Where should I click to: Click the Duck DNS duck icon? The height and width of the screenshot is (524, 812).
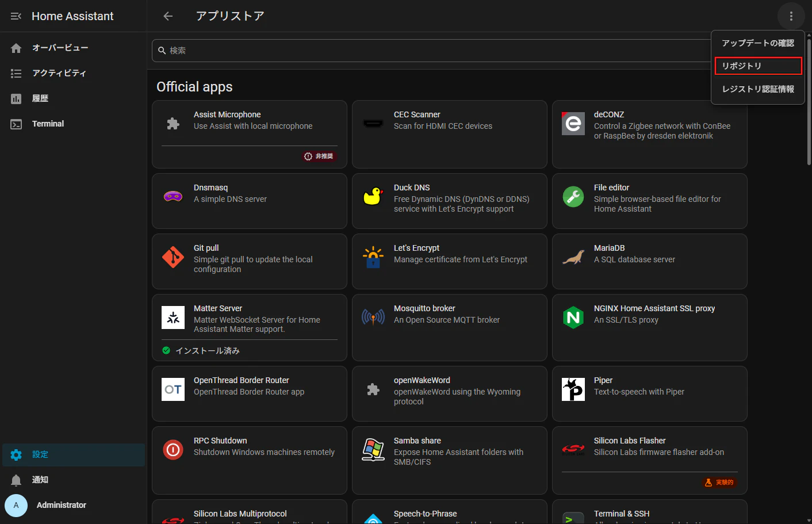coord(373,197)
